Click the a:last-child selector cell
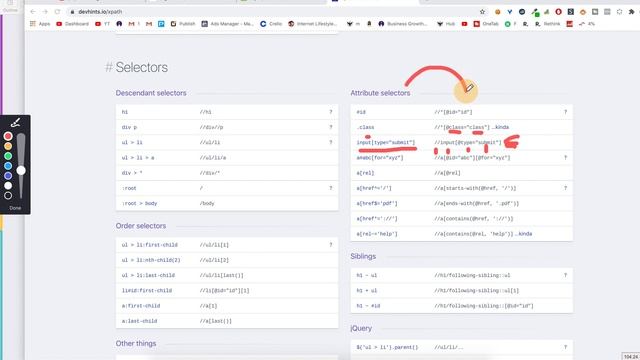Viewport: 640px width, 360px height. (139, 321)
